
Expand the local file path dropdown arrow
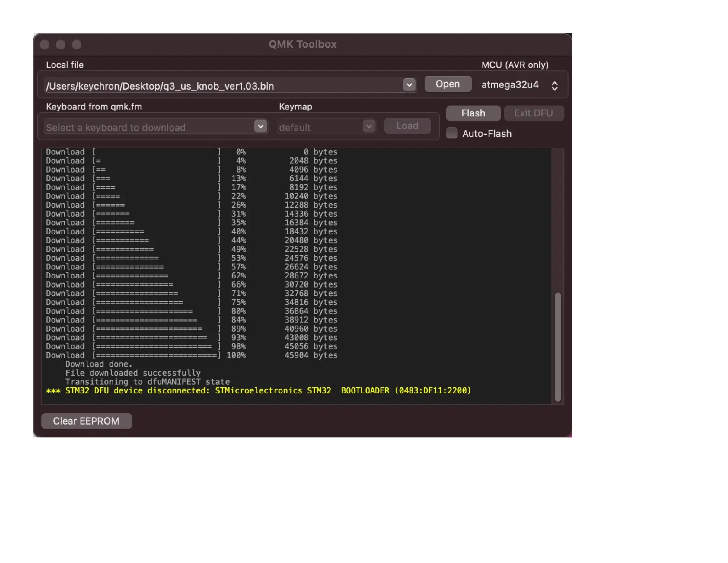[409, 85]
